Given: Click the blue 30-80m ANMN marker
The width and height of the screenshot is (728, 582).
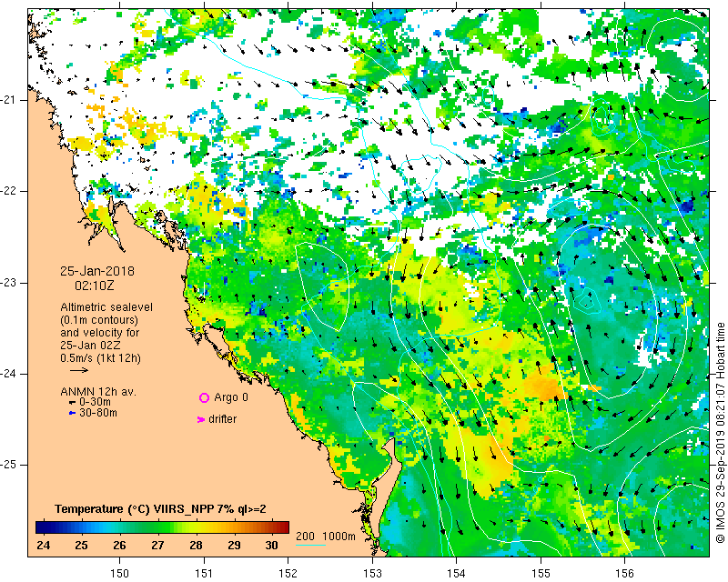Looking at the screenshot, I should point(72,413).
